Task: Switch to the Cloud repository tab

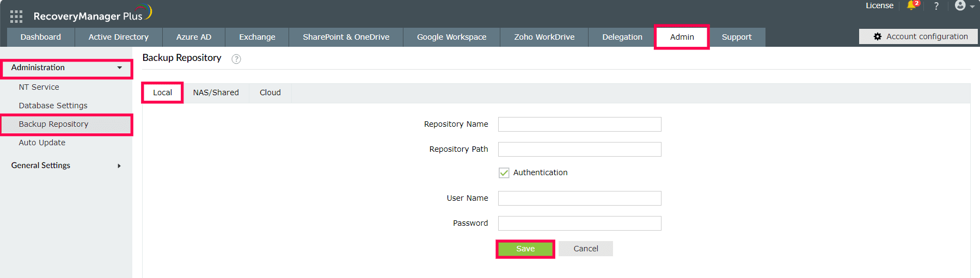Action: click(270, 92)
